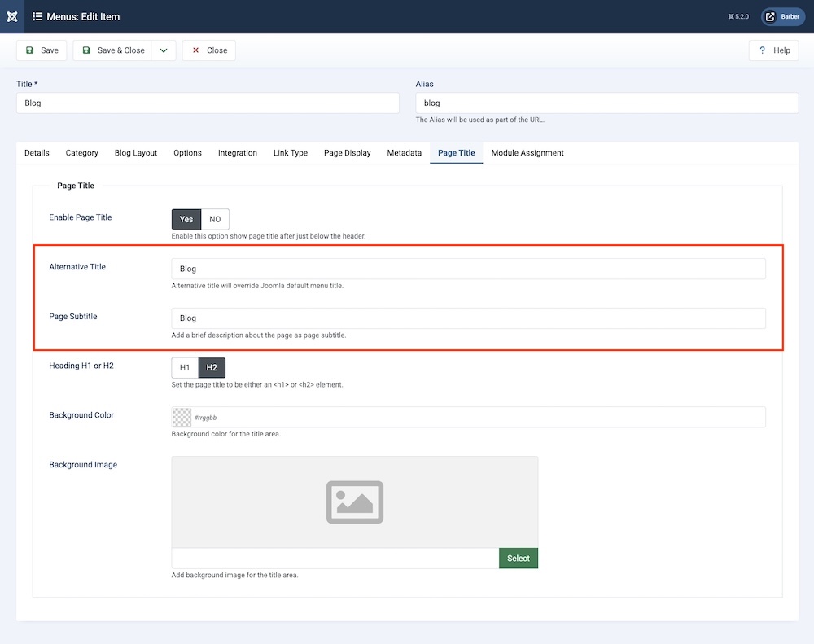Click the Joomla logo icon
Screen dimensions: 814x644
12,16
